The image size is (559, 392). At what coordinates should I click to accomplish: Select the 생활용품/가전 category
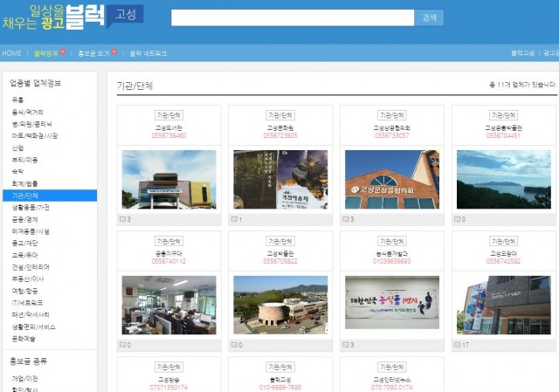pos(31,208)
